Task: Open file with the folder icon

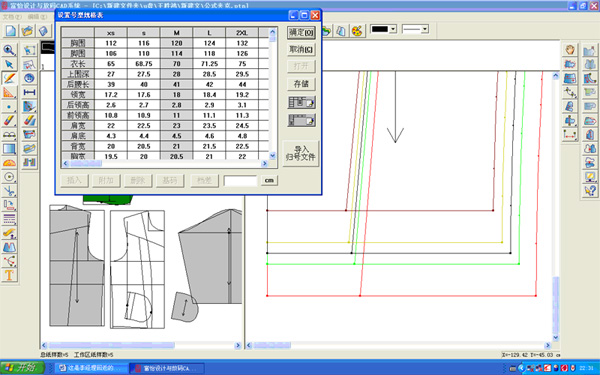Action: tap(27, 31)
